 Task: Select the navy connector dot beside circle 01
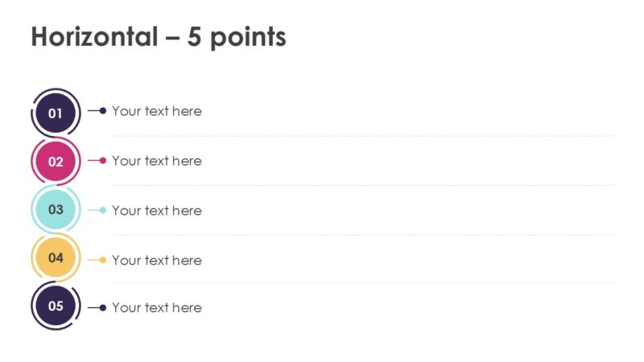102,111
